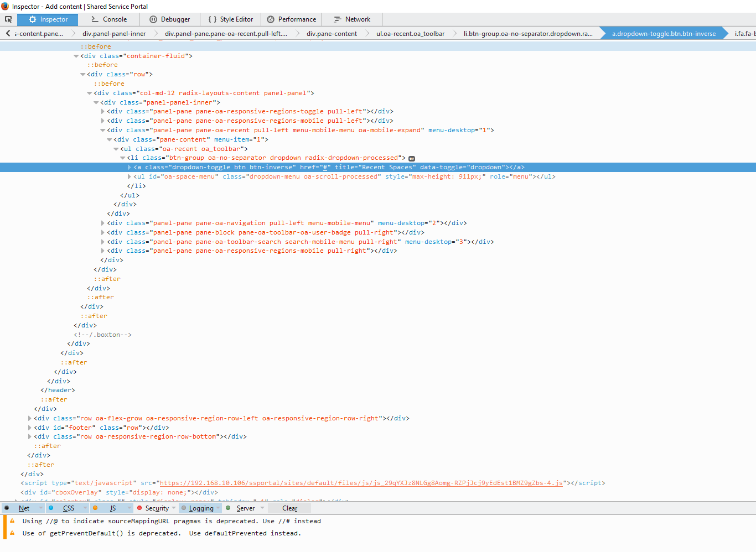This screenshot has width=756, height=552.
Task: Select li.btn-group.oa-no-separator breadcrumb
Action: [x=528, y=34]
